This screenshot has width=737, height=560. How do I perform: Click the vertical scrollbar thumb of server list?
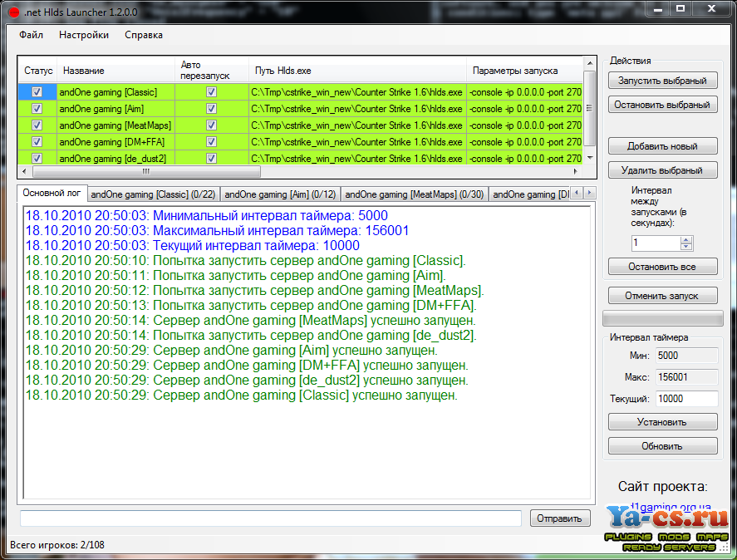(x=590, y=108)
